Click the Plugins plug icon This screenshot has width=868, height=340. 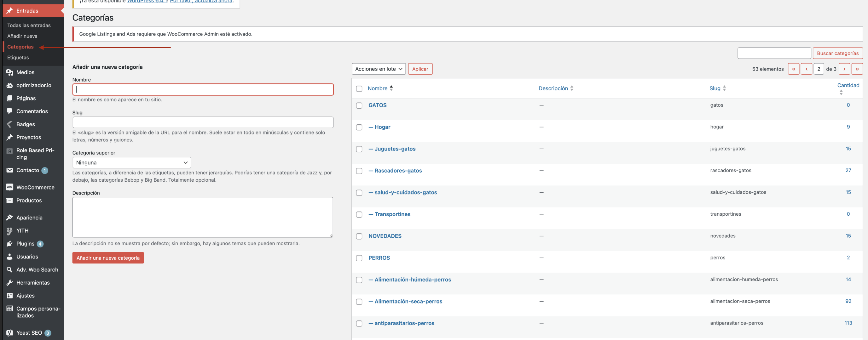click(9, 244)
